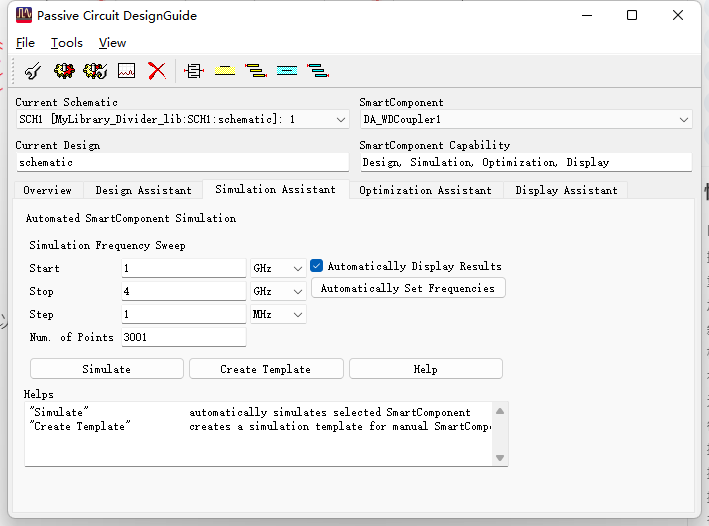Click the Simulation Frequency Sweep label
Image resolution: width=709 pixels, height=526 pixels.
(x=107, y=245)
